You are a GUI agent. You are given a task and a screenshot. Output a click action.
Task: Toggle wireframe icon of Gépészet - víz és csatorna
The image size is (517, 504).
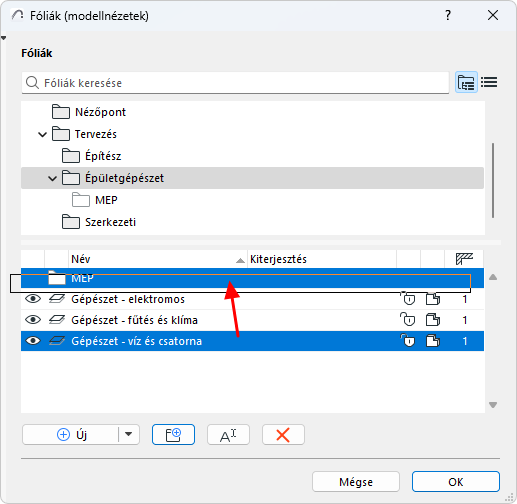point(57,341)
